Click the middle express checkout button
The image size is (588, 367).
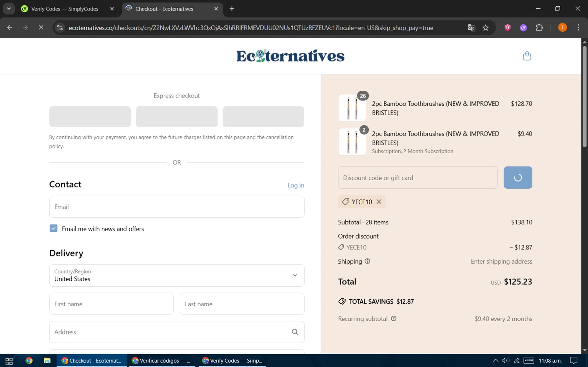pyautogui.click(x=177, y=117)
